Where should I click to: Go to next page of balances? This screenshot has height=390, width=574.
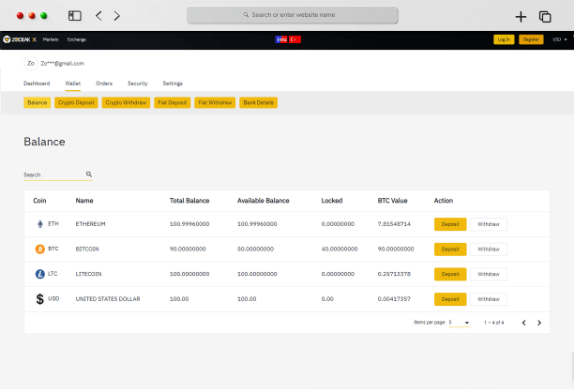click(539, 323)
